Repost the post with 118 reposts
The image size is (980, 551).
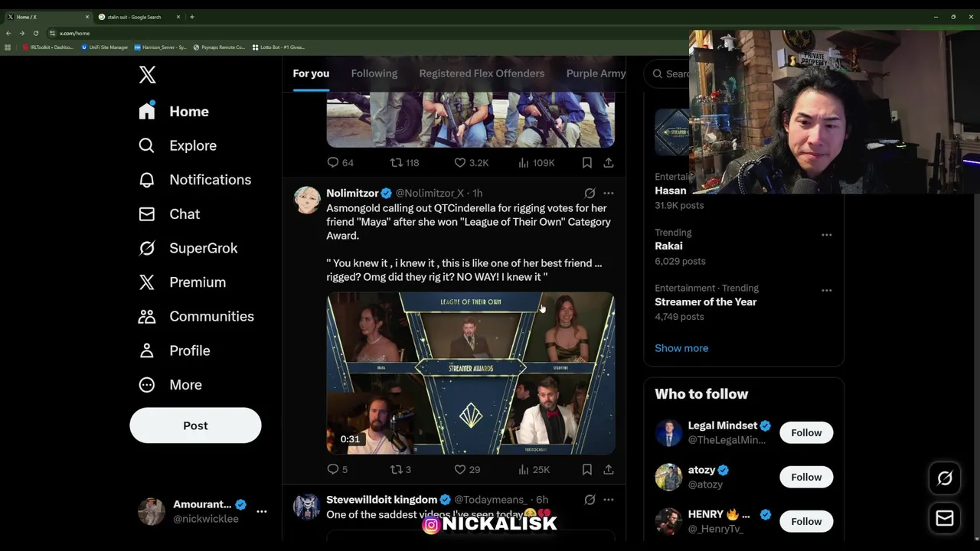coord(404,163)
